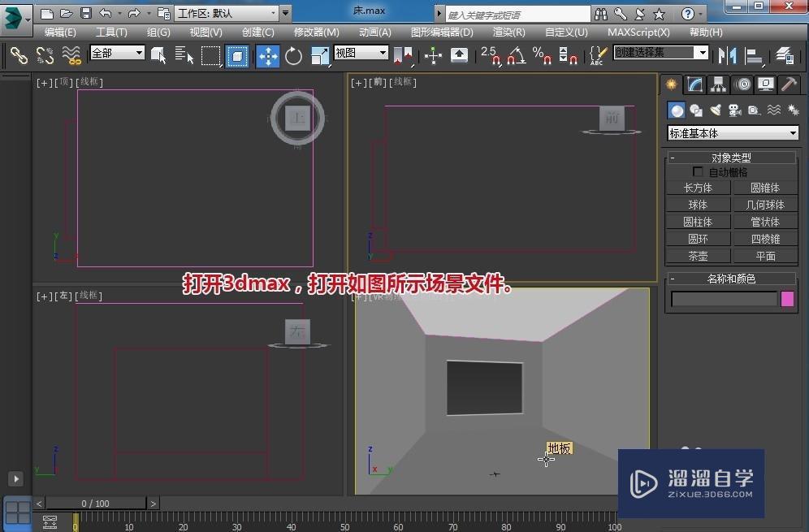Open the Modify command panel tab

pos(694,84)
